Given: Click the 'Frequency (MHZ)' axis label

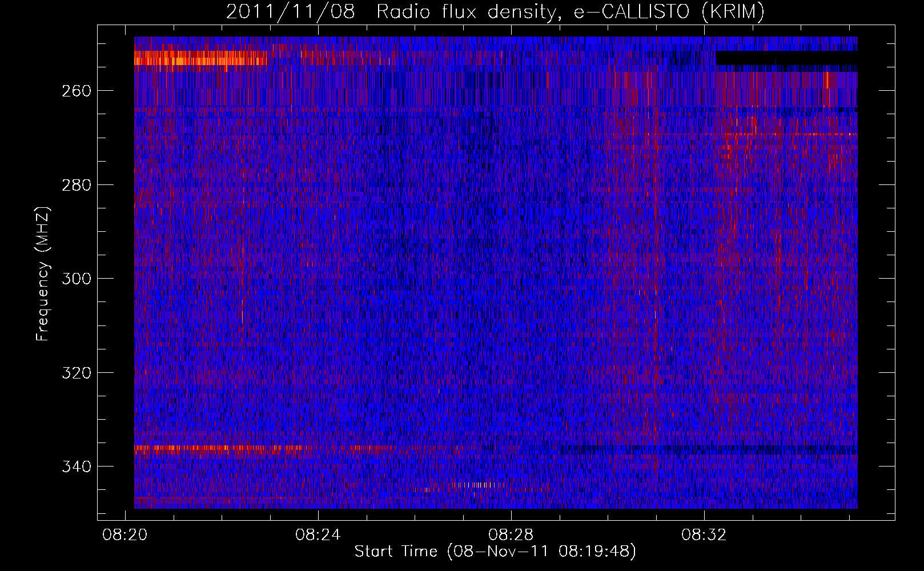Looking at the screenshot, I should [x=43, y=274].
